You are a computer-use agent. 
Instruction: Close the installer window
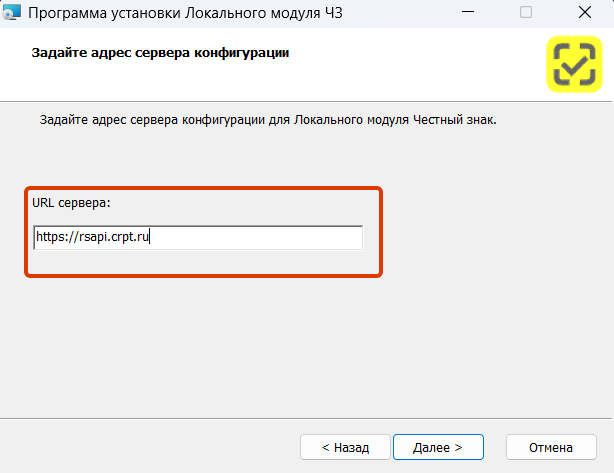585,13
